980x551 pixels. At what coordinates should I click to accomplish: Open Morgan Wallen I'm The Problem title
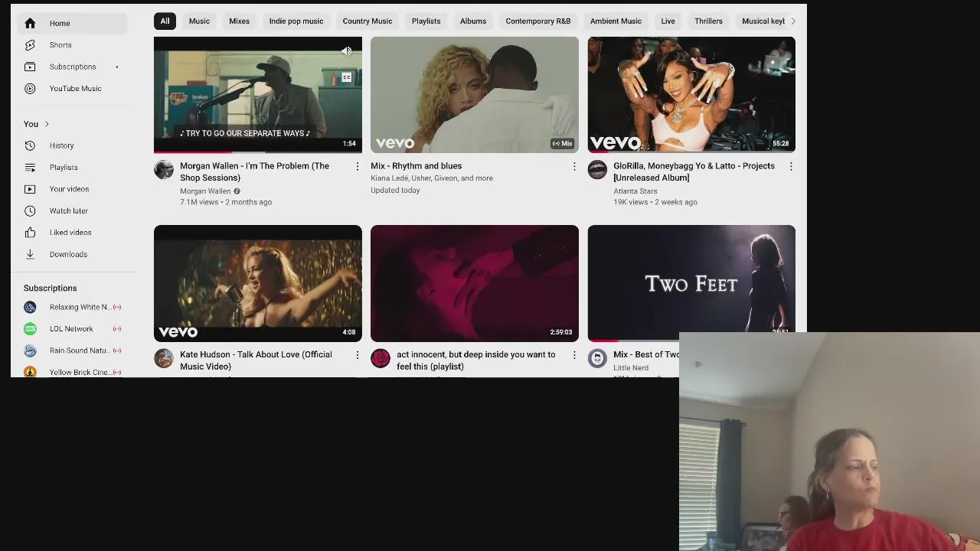coord(254,172)
